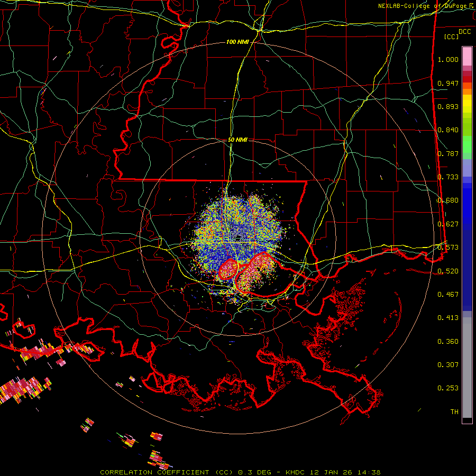Select the 0.893 scale value
Image resolution: width=476 pixels, height=476 pixels.
click(x=448, y=106)
